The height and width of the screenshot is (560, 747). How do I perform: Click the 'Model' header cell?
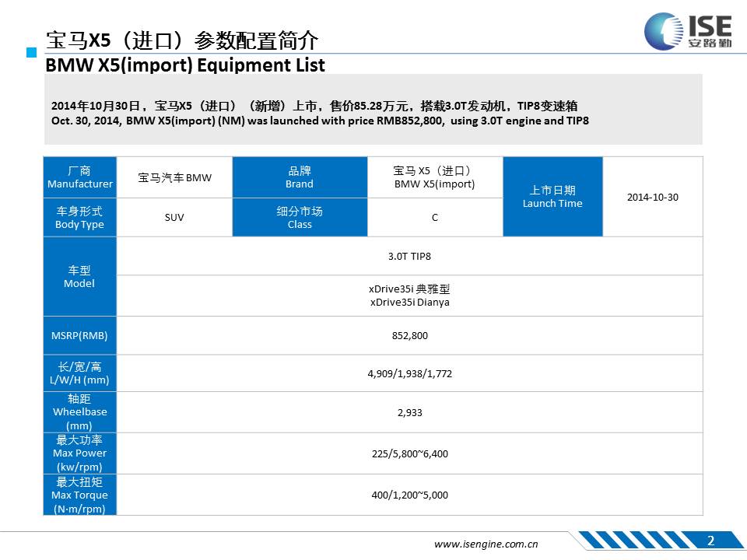point(80,277)
